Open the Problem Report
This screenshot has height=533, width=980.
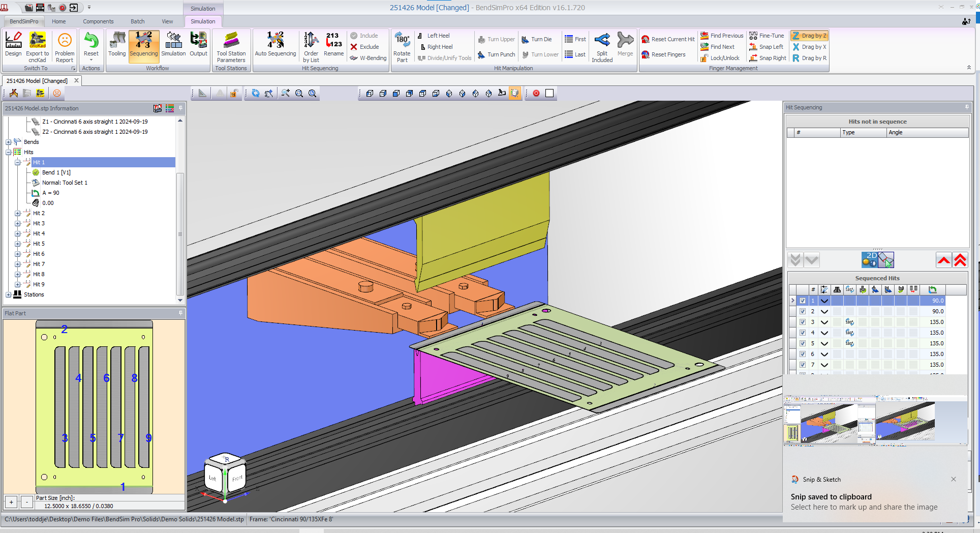point(65,47)
